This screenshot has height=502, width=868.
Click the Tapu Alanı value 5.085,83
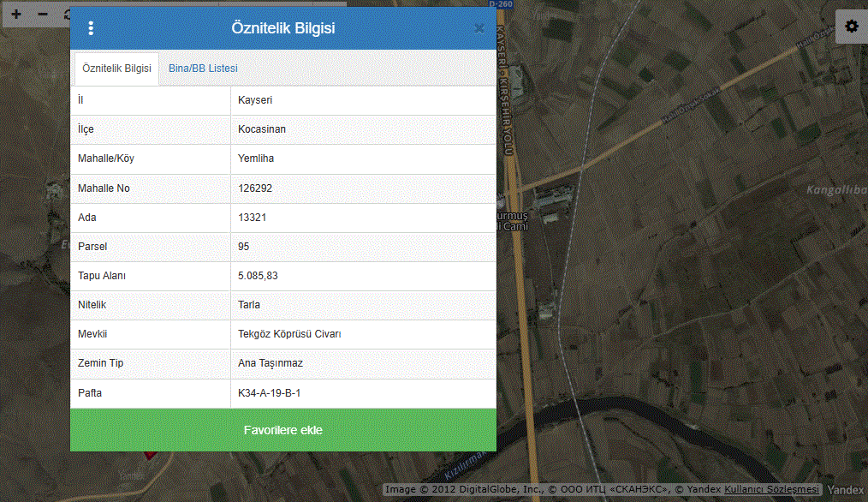(x=258, y=276)
